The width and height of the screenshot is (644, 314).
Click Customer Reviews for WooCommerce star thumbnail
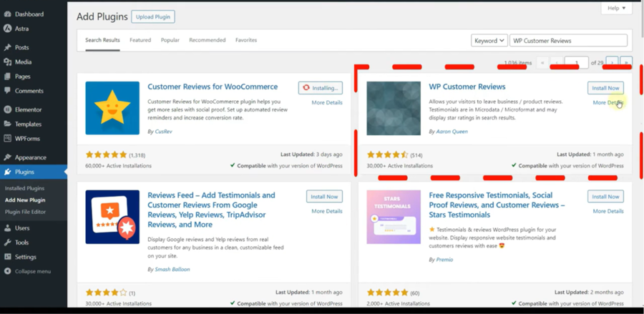112,108
